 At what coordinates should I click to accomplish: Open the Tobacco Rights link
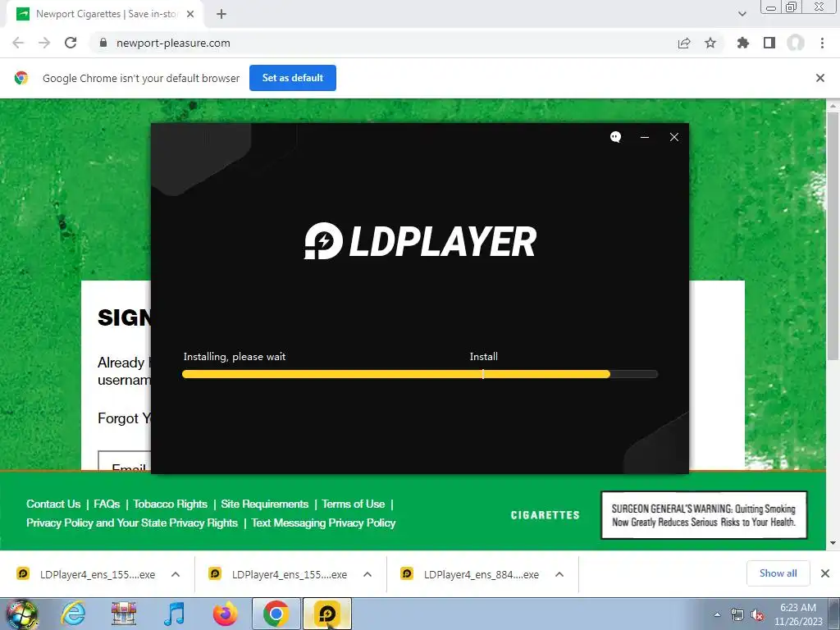click(171, 504)
